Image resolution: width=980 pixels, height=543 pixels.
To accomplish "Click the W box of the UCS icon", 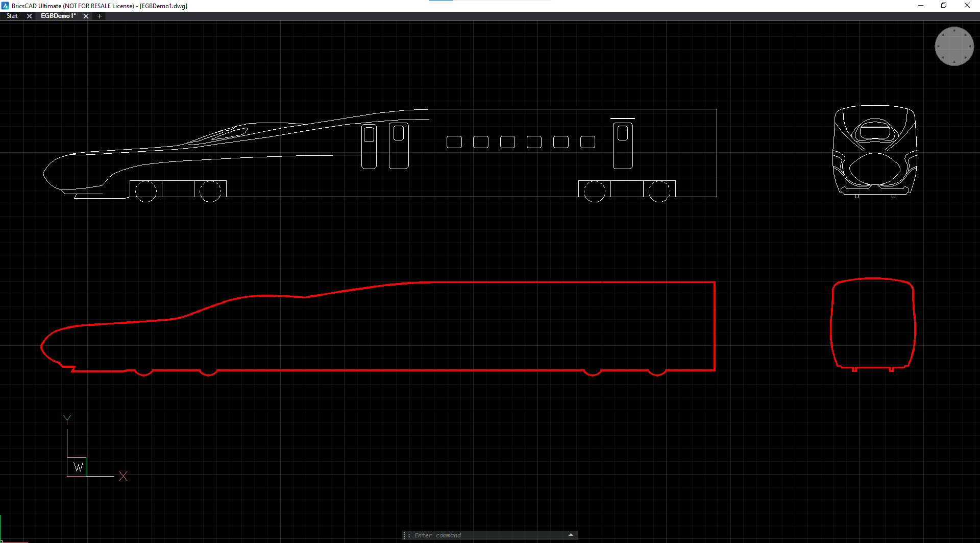I will click(x=77, y=467).
